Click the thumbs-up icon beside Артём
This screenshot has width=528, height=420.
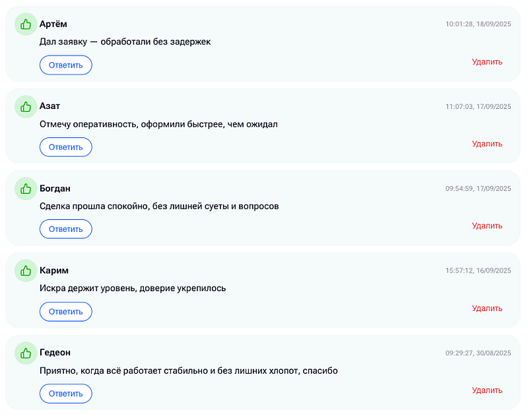click(26, 24)
